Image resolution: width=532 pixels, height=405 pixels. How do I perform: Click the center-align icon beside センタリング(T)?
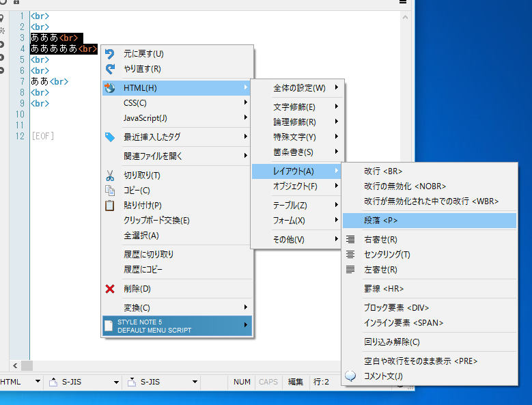point(350,254)
